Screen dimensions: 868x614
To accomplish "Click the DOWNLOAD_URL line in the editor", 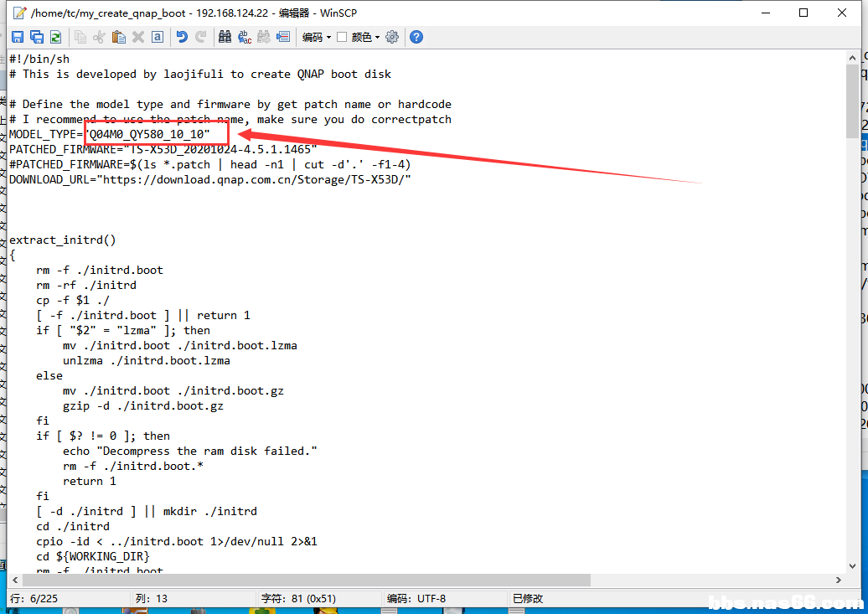I will tap(209, 179).
